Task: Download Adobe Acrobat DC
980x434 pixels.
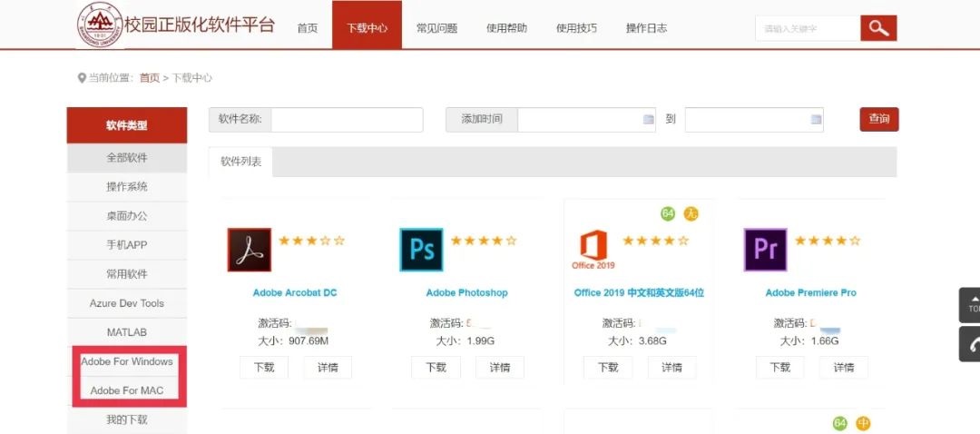Action: pos(264,367)
